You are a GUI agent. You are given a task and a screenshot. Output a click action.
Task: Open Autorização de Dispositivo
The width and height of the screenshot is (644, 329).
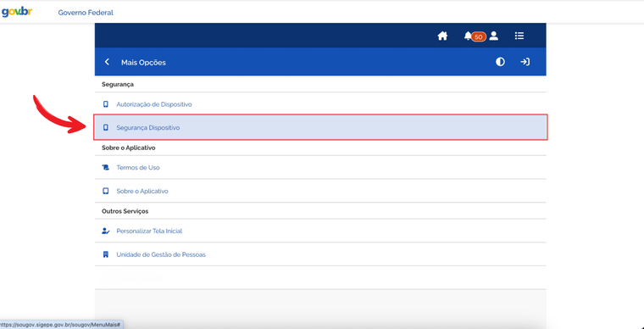point(320,104)
